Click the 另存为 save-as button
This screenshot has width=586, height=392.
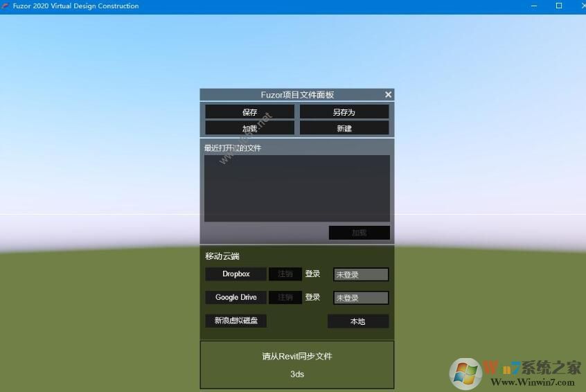click(x=344, y=112)
